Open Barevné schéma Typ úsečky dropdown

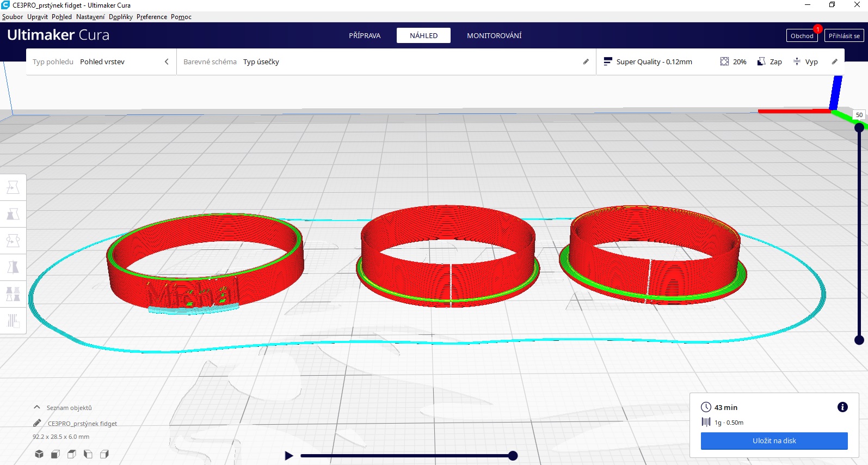(386, 62)
